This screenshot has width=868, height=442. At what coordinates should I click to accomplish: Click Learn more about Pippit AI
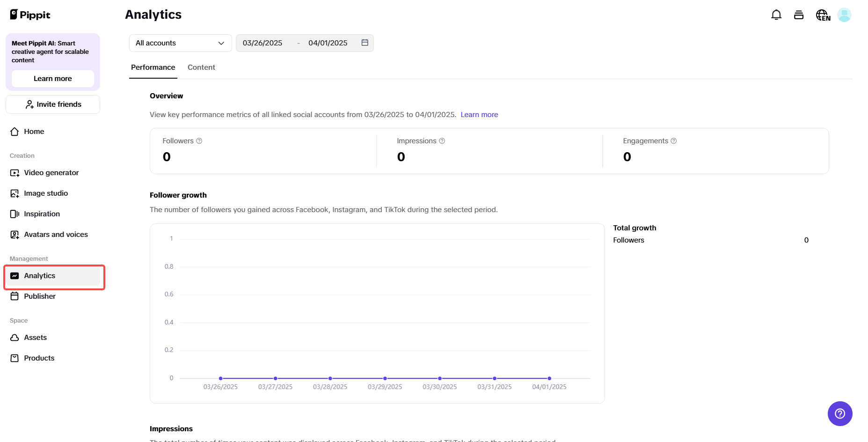pyautogui.click(x=52, y=78)
